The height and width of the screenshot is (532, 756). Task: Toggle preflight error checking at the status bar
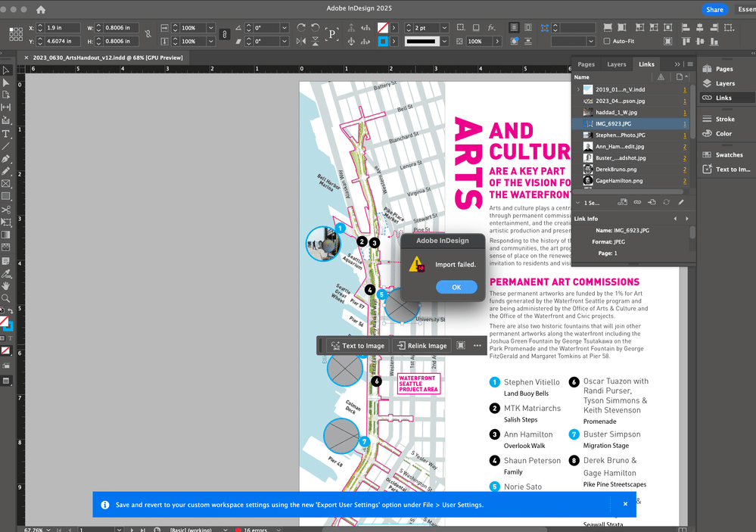coord(241,529)
